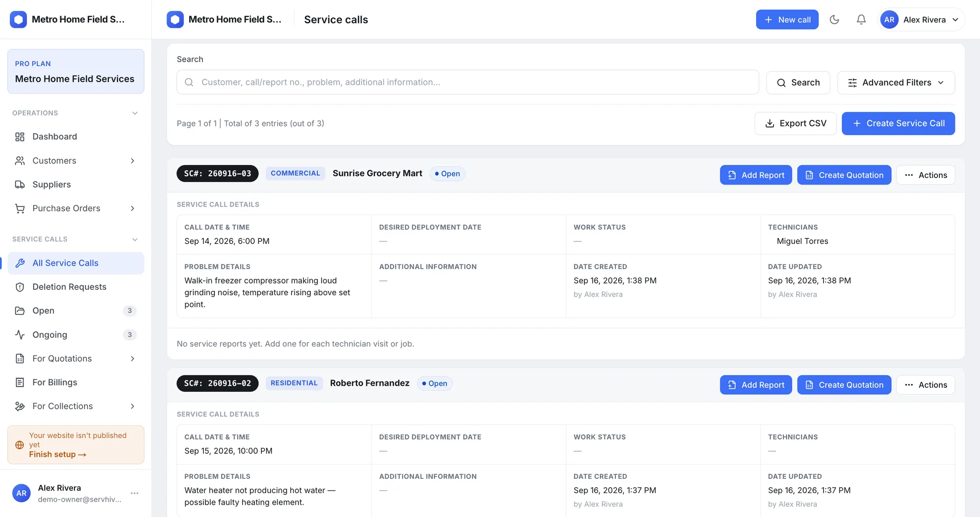
Task: Click the SC# 260916-03 badge
Action: tap(217, 173)
